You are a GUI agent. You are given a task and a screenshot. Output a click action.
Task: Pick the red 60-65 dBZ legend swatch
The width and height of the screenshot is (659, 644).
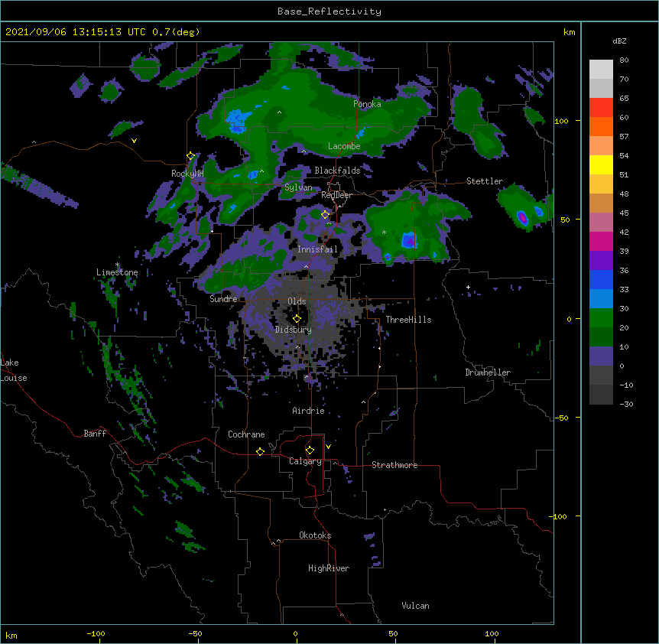click(x=601, y=108)
